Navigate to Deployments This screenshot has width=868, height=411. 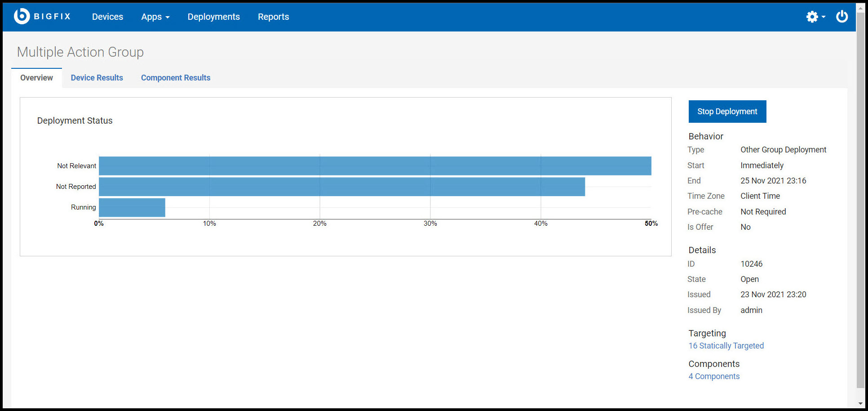pos(213,17)
